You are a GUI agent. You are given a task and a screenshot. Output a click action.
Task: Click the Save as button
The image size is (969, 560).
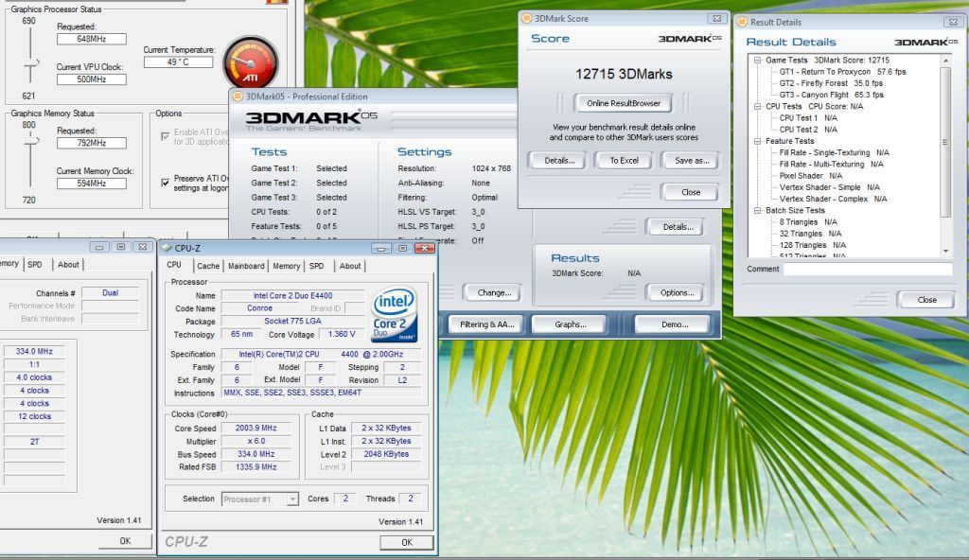(x=691, y=160)
